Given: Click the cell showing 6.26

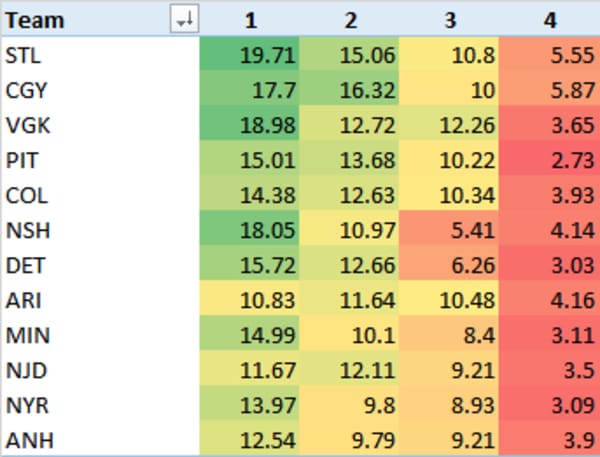Looking at the screenshot, I should click(x=449, y=264).
